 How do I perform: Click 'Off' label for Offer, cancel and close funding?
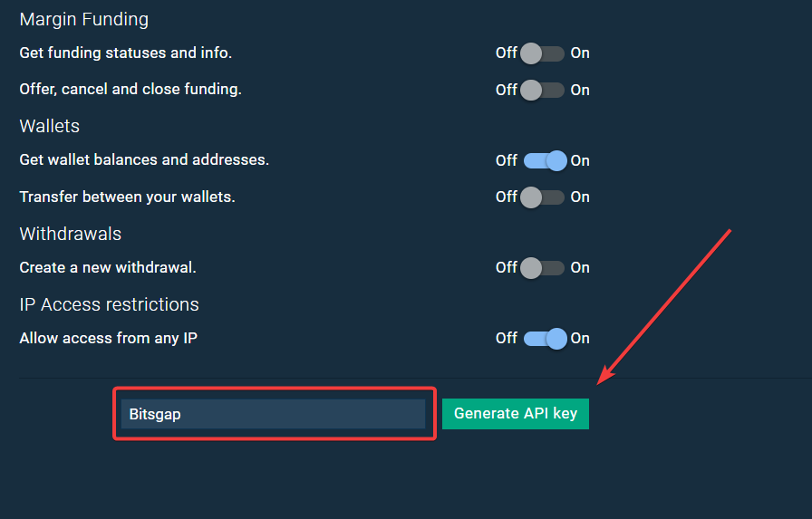tap(506, 90)
